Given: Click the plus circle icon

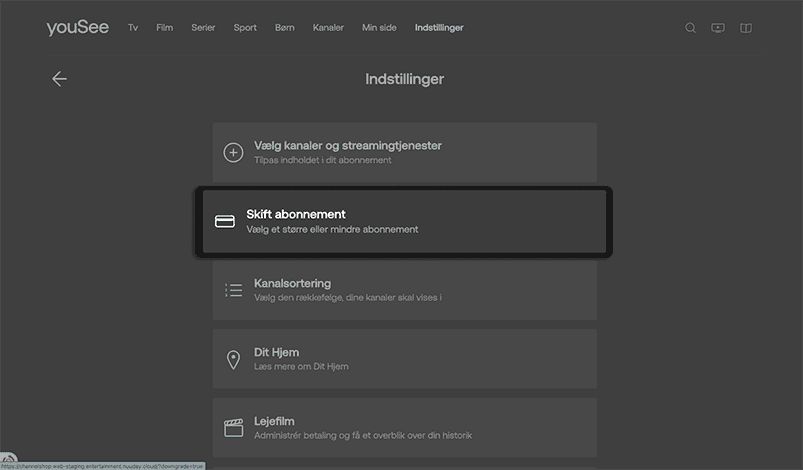Looking at the screenshot, I should coord(233,152).
